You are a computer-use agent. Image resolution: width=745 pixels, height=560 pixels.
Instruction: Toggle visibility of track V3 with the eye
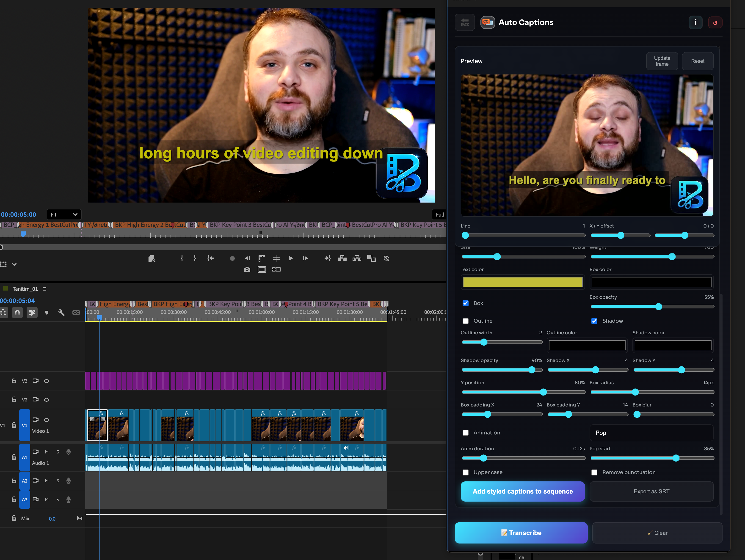tap(47, 381)
